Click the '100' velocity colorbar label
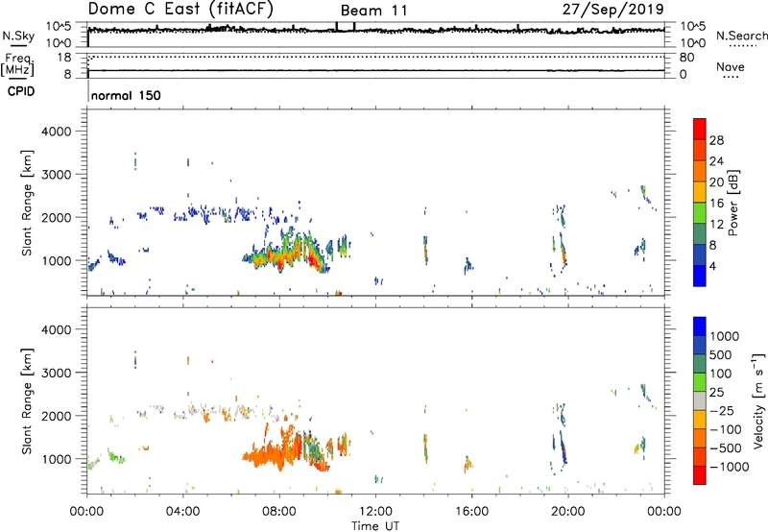Viewport: 768px width, 532px height. 721,374
